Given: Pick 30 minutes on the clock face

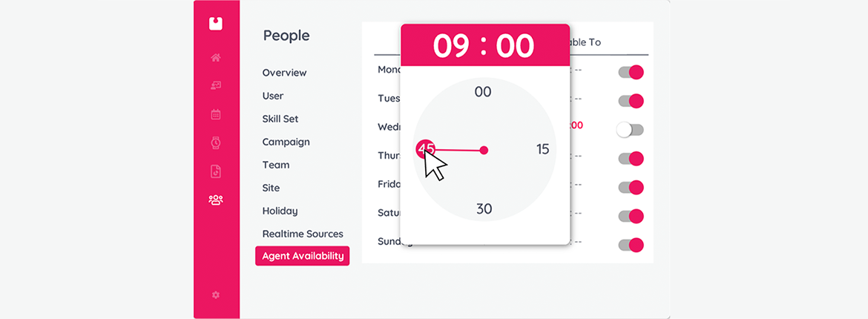Looking at the screenshot, I should (x=484, y=208).
